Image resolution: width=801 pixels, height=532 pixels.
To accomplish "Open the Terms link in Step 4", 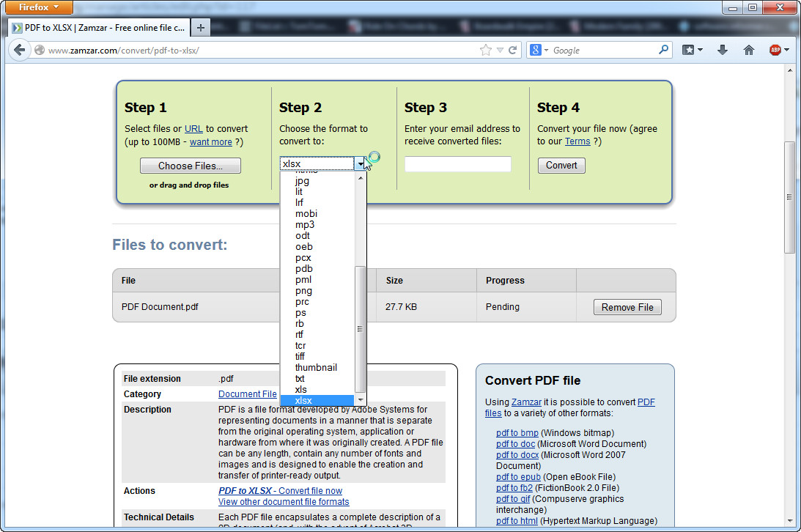I will (577, 141).
